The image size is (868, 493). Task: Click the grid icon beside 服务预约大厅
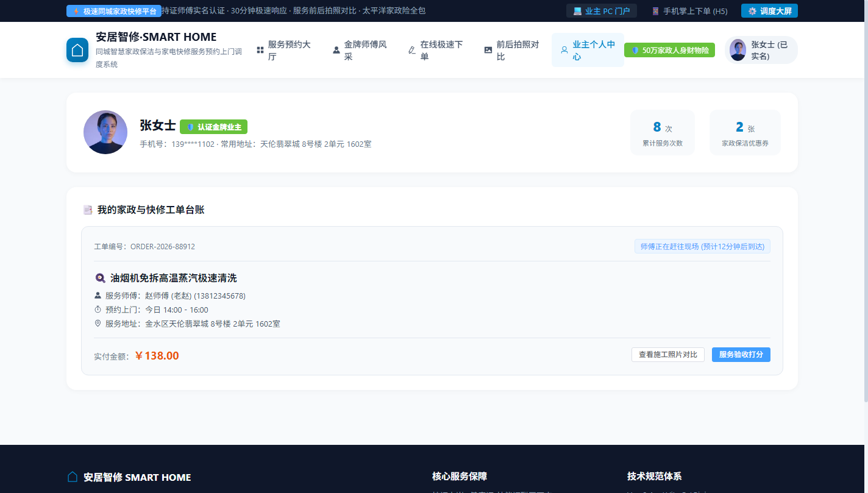260,50
